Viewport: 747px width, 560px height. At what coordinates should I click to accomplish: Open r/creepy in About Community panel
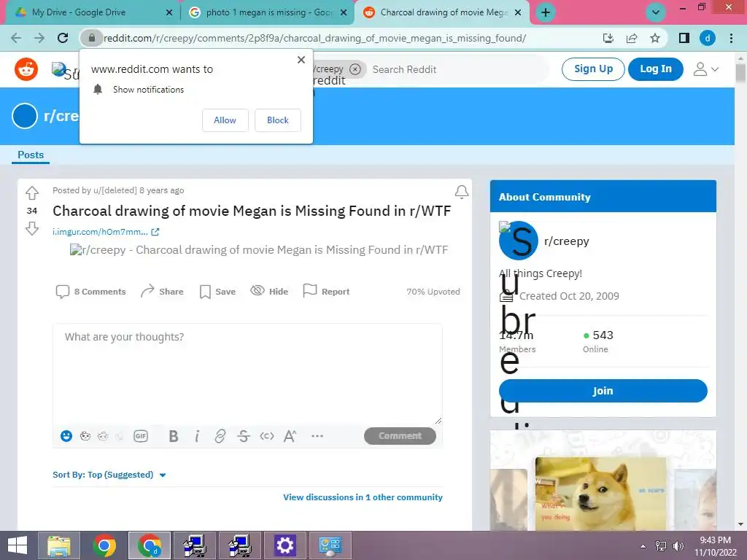click(566, 241)
